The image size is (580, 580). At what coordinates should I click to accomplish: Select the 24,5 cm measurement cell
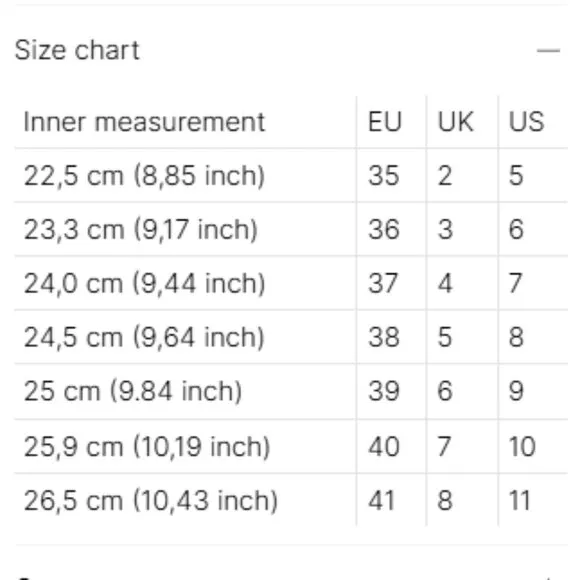(x=144, y=337)
